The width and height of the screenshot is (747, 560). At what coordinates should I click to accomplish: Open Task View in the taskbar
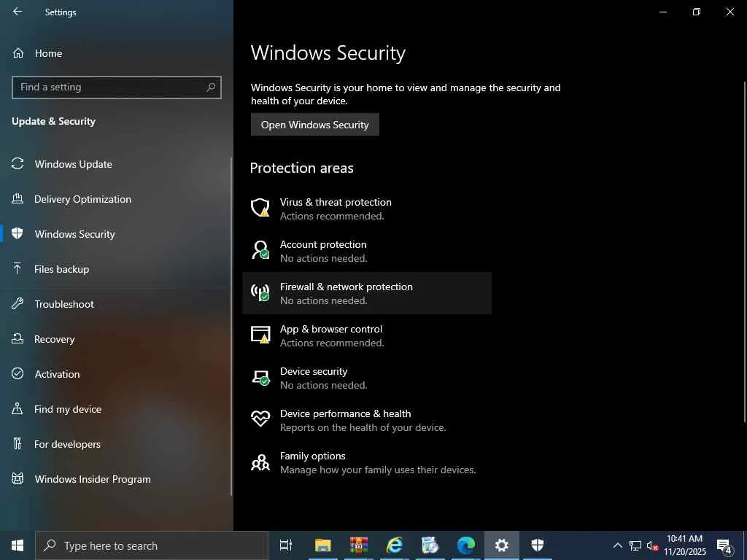coord(286,545)
